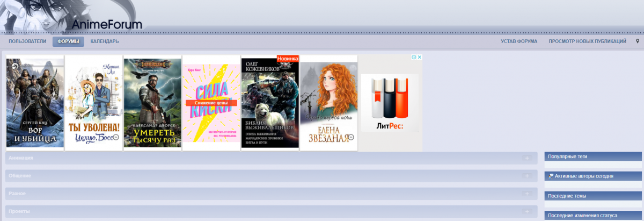Click the AnimeForum logo

pos(107,24)
